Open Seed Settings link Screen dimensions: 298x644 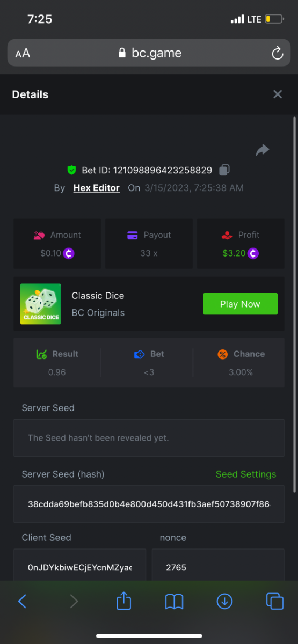pyautogui.click(x=246, y=474)
